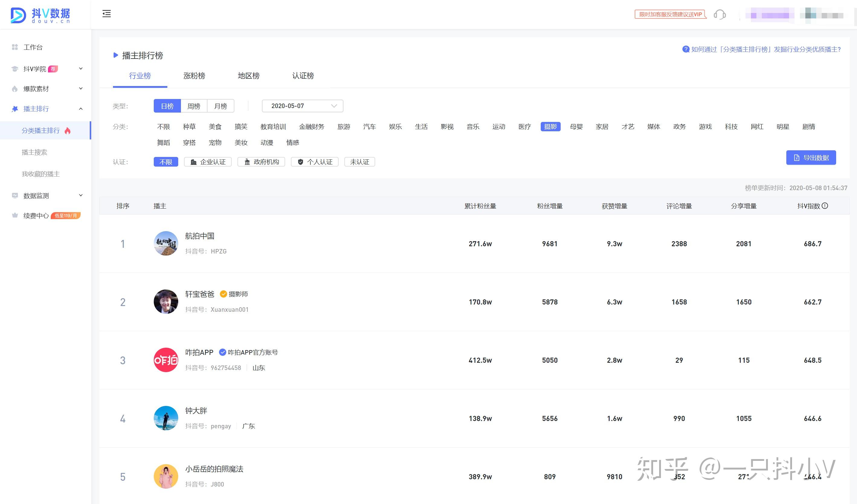Filter by 个人认证 certification
Image resolution: width=857 pixels, height=504 pixels.
pyautogui.click(x=314, y=162)
